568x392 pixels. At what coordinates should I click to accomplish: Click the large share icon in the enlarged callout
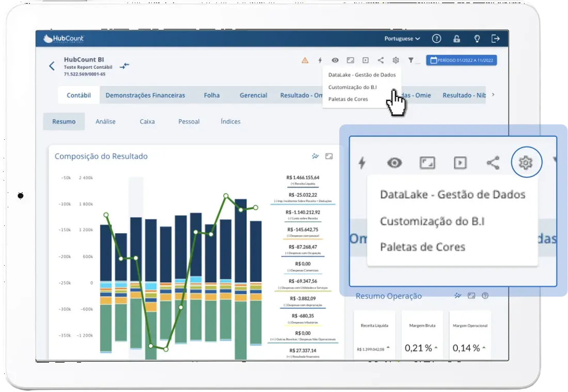point(493,163)
